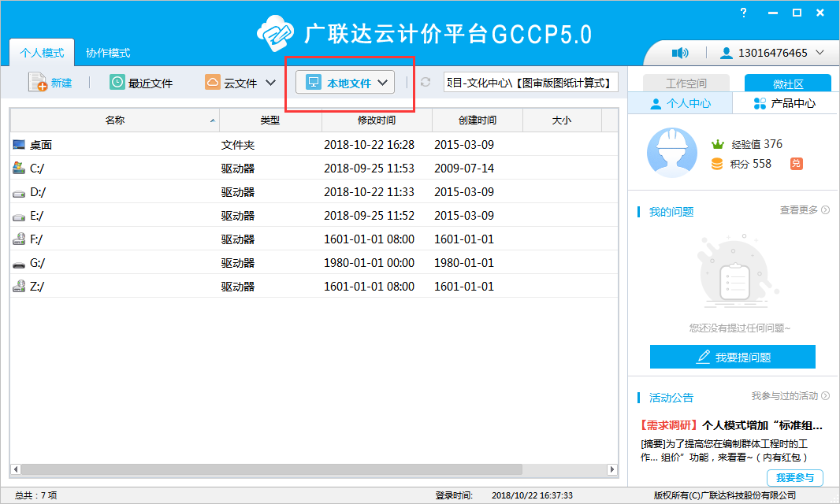Sort by the 修改时间 column header

(x=377, y=120)
